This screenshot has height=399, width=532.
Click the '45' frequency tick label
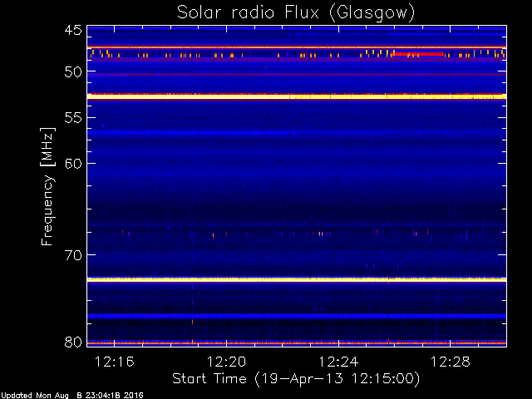coord(73,31)
